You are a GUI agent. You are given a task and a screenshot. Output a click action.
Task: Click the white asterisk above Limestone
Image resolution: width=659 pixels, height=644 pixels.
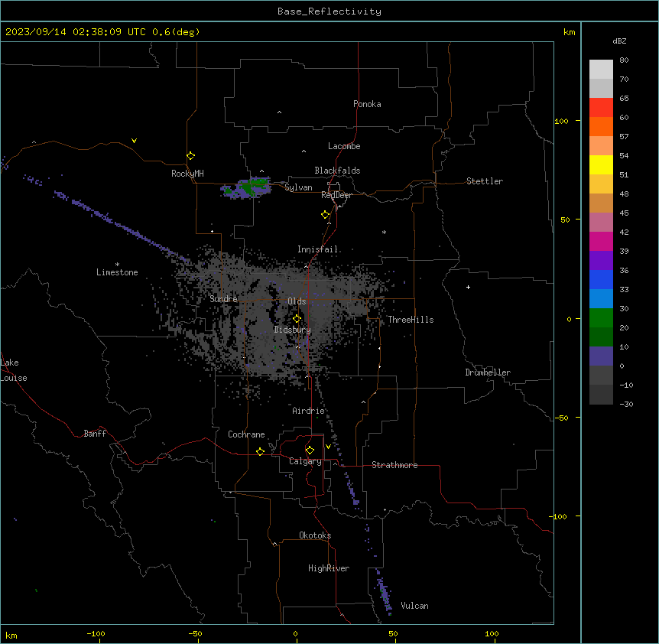117,265
